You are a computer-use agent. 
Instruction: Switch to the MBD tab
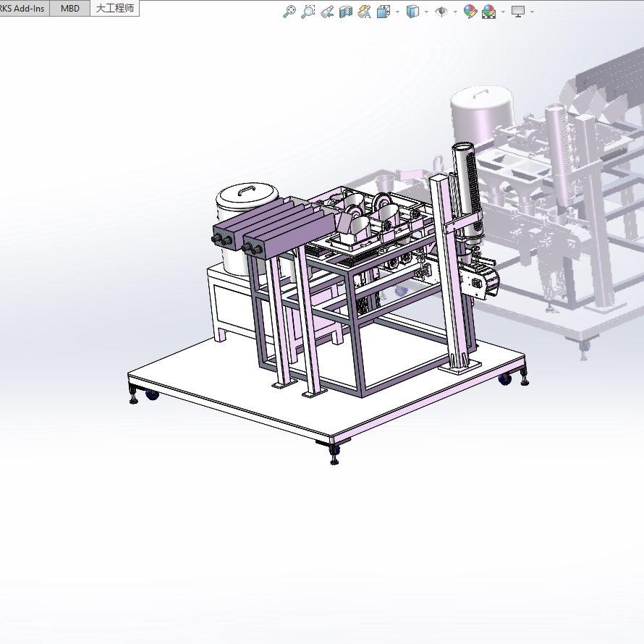69,8
